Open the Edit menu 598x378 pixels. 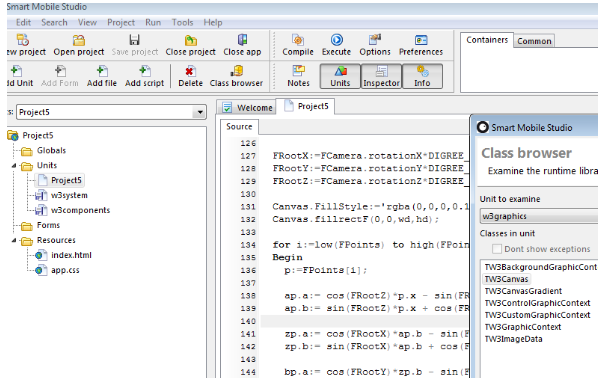(x=23, y=23)
